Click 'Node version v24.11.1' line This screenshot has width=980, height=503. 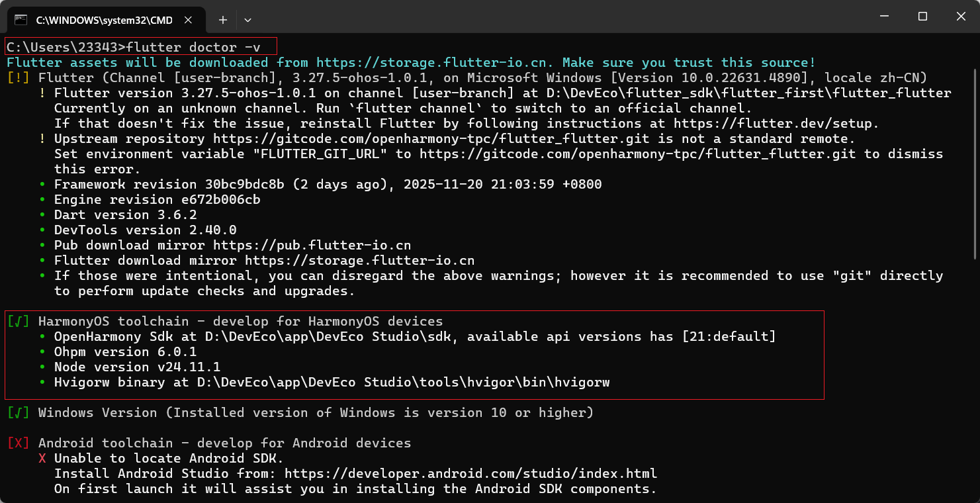click(x=138, y=367)
